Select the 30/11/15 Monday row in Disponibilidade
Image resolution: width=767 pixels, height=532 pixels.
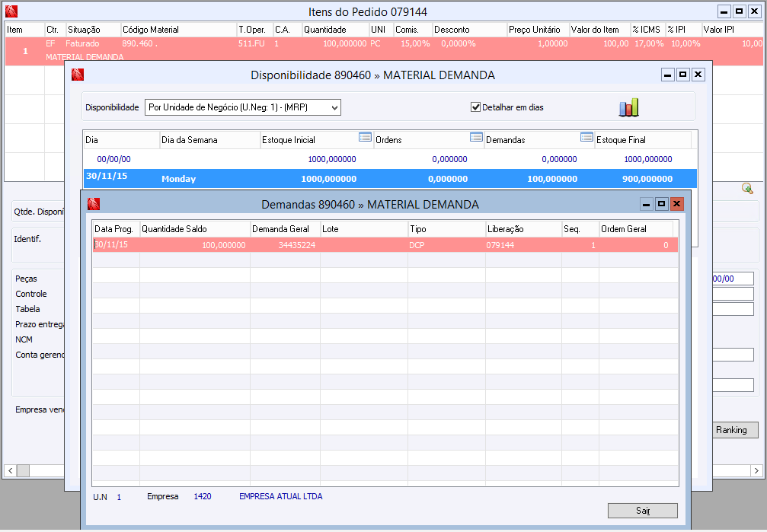390,178
